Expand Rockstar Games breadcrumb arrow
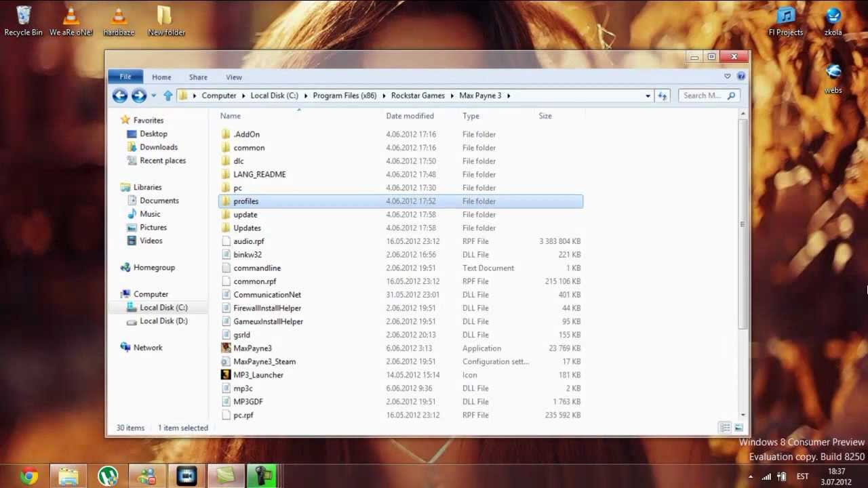 coord(452,96)
